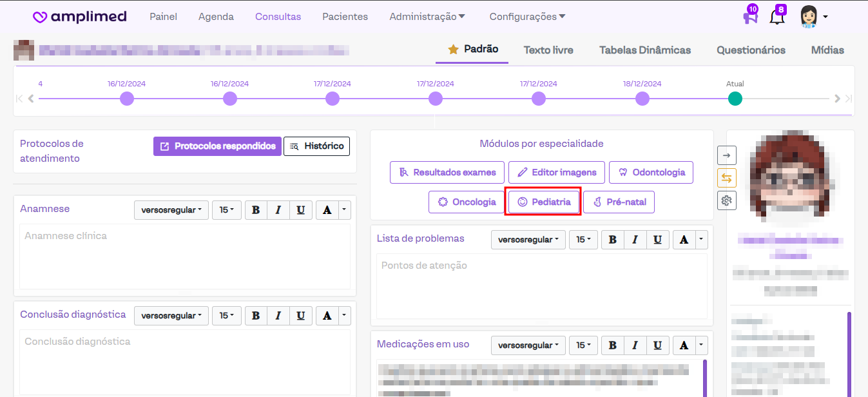Click the Amplimed logo
Image resolution: width=868 pixels, height=397 pixels.
pyautogui.click(x=80, y=17)
